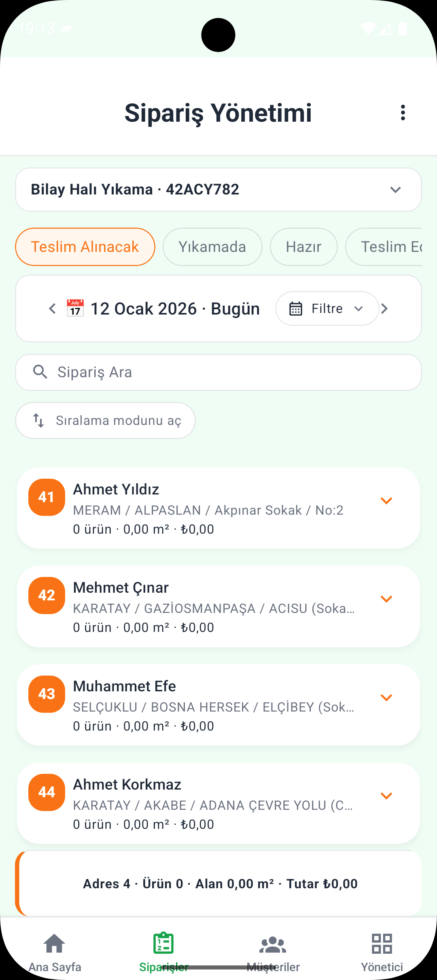Select Teslim Alınacak status filter
This screenshot has width=437, height=980.
click(x=85, y=247)
